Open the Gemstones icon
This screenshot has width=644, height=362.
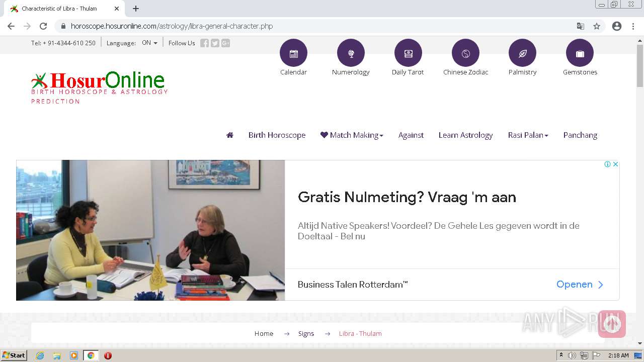pos(580,53)
